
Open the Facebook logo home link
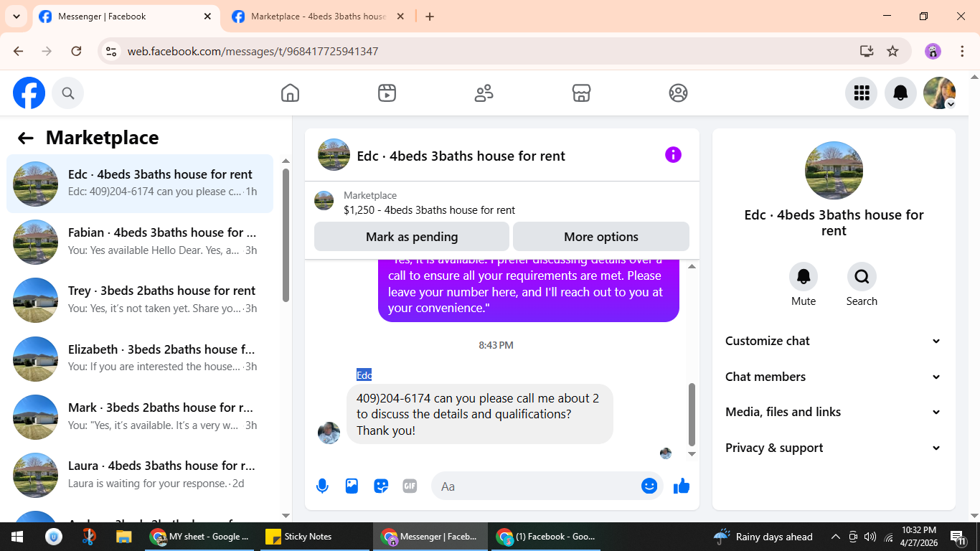(x=29, y=93)
